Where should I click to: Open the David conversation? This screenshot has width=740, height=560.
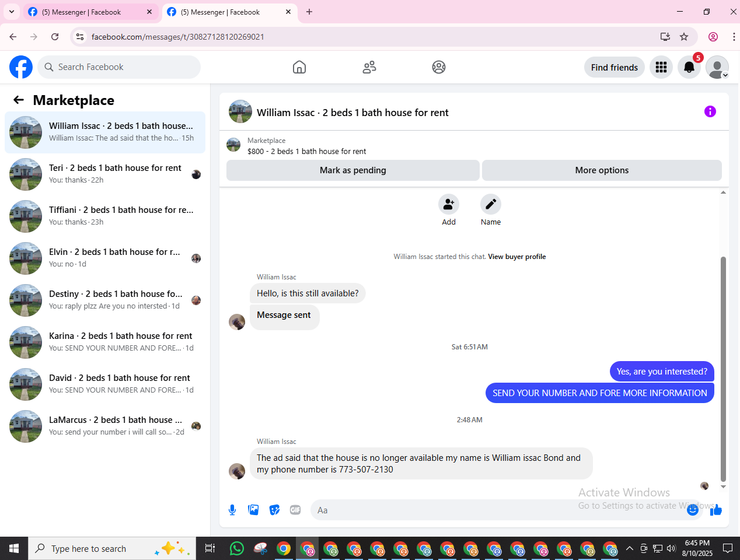(105, 384)
